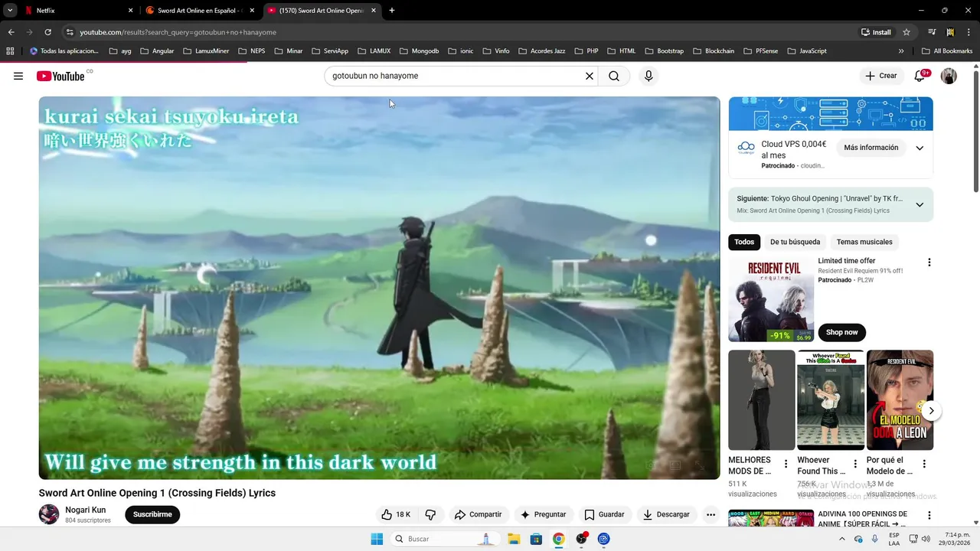Click the Preguntar button
Screen dimensions: 980x551
[543, 514]
